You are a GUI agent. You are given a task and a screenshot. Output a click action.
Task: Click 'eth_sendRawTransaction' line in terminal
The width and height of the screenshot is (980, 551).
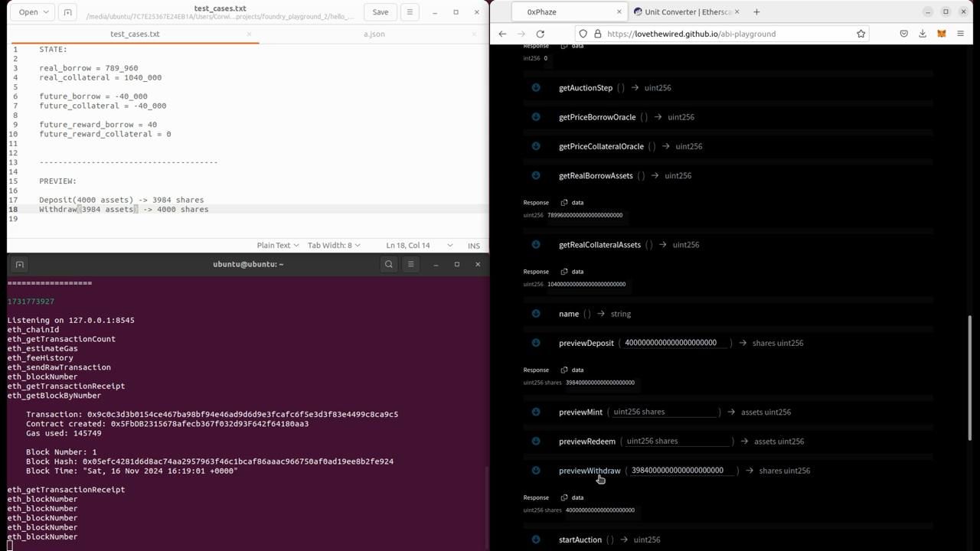point(59,367)
